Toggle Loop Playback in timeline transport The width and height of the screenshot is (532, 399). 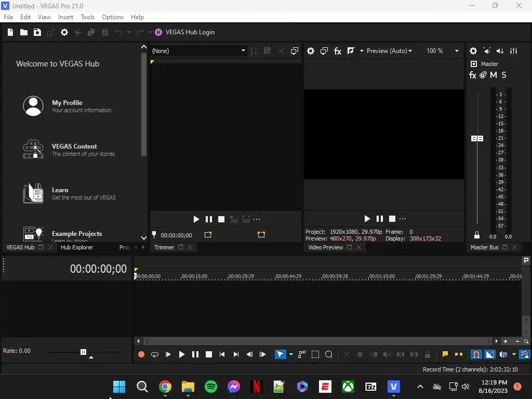click(x=155, y=354)
